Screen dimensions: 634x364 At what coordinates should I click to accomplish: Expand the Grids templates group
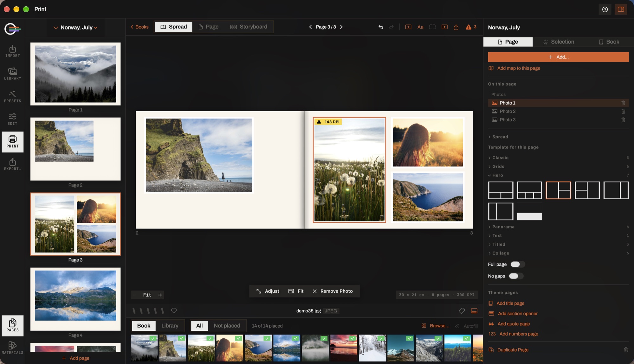coord(496,166)
